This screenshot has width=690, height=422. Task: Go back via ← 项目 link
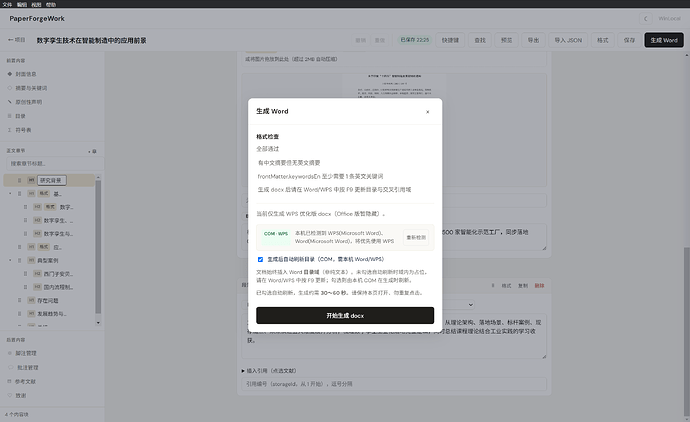pos(16,40)
